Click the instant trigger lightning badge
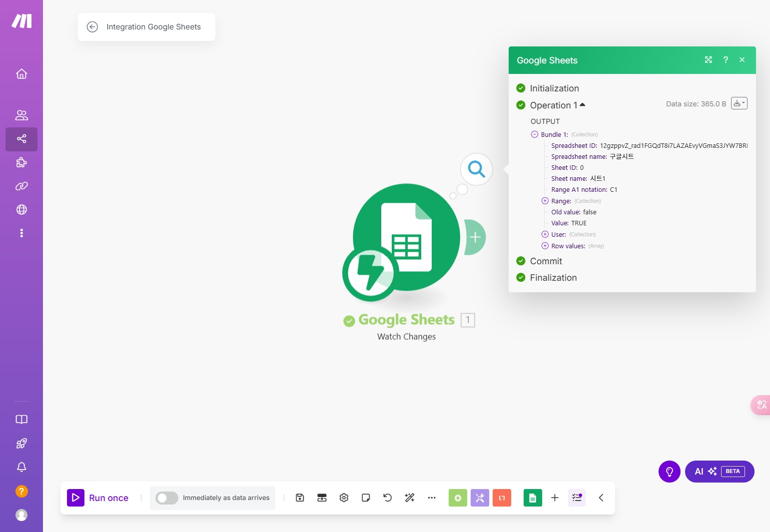This screenshot has width=770, height=532. pyautogui.click(x=371, y=273)
